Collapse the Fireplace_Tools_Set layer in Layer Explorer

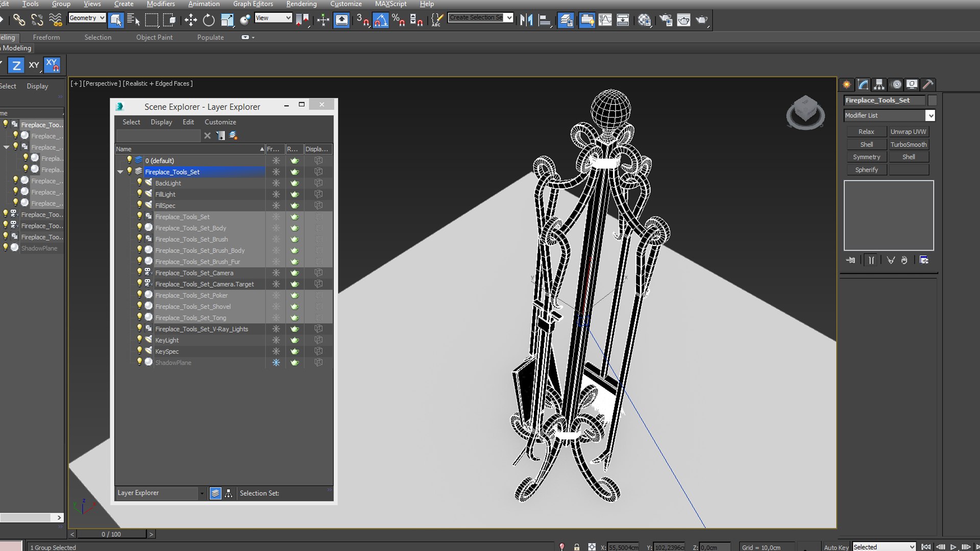click(x=120, y=172)
